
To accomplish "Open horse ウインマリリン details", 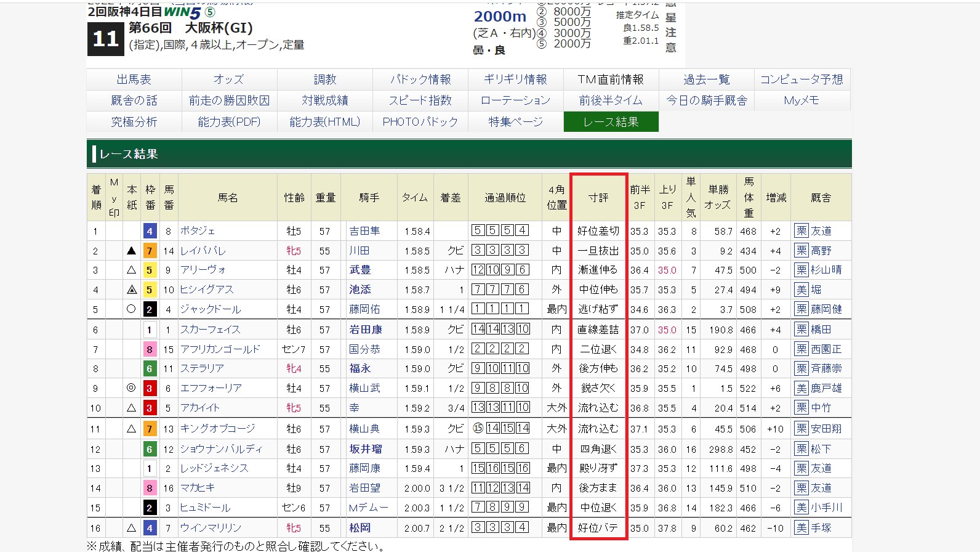I will (x=211, y=528).
